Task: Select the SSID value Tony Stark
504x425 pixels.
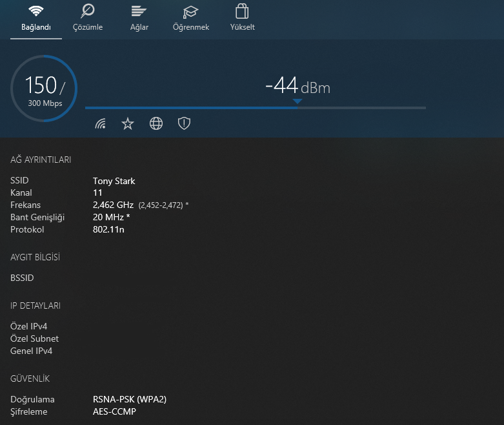Action: (x=114, y=181)
